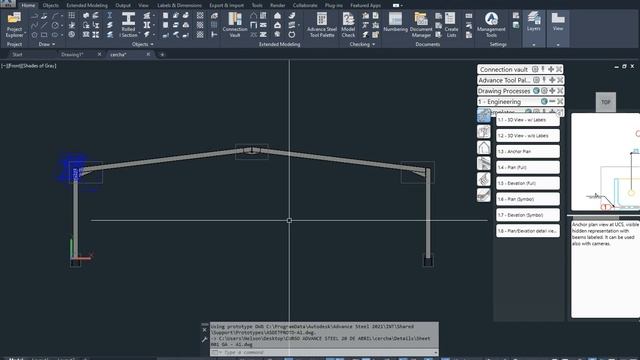Select 1.5 - Elevation (Full) process
This screenshot has height=360, width=640.
(x=528, y=183)
